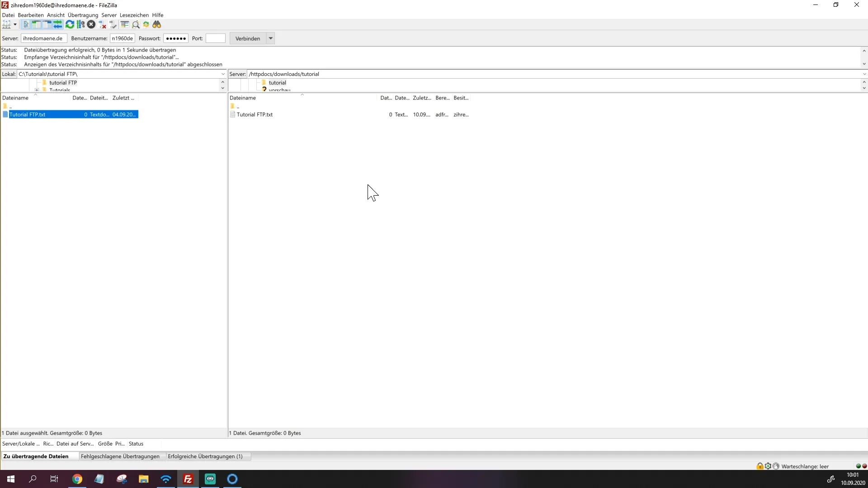This screenshot has width=868, height=488.
Task: Open the local path dropdown
Action: point(223,74)
